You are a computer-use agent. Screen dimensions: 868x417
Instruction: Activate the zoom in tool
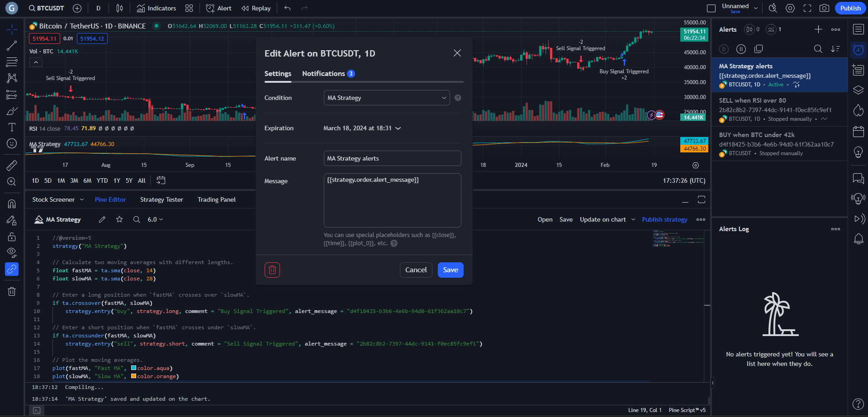12,181
